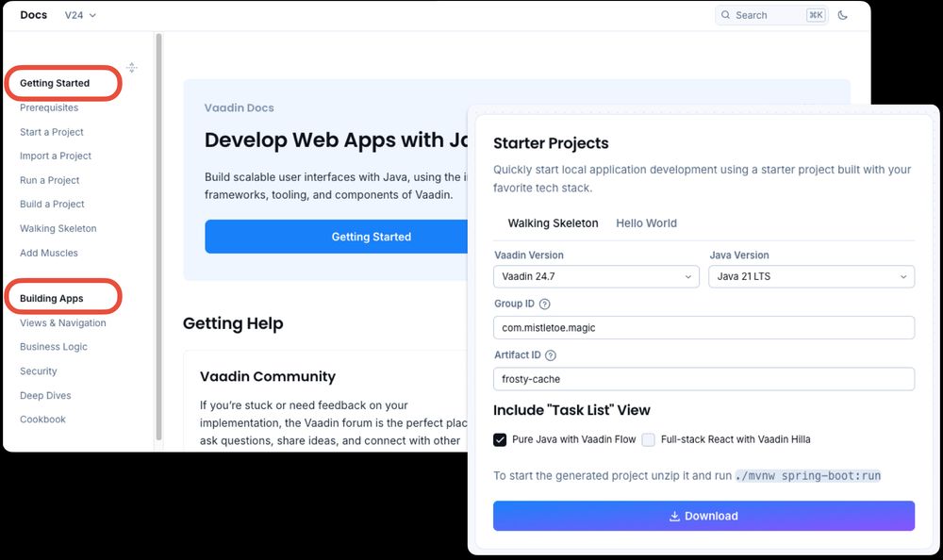Click the sidebar expand-collapse arrows icon
The width and height of the screenshot is (943, 560).
pyautogui.click(x=132, y=67)
